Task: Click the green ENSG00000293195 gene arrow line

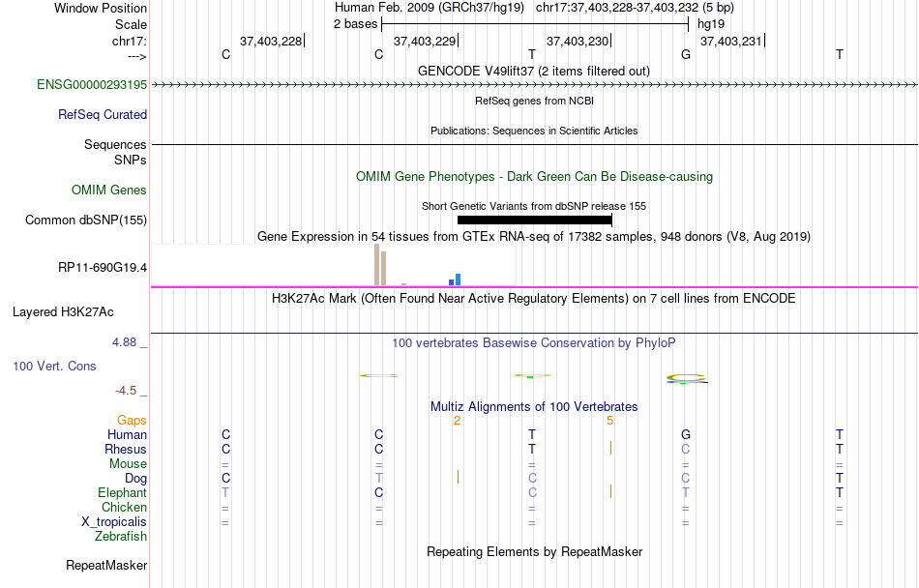Action: (x=534, y=85)
